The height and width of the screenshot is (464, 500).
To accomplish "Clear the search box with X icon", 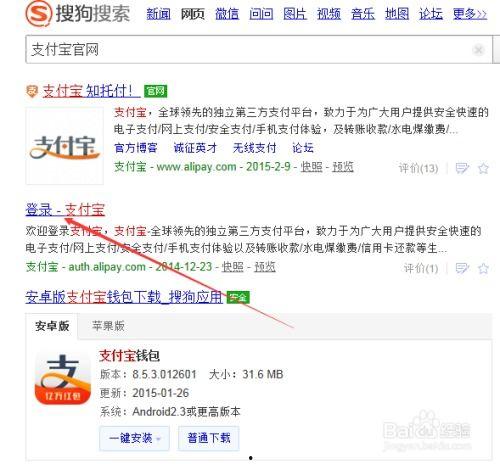I will tap(478, 50).
